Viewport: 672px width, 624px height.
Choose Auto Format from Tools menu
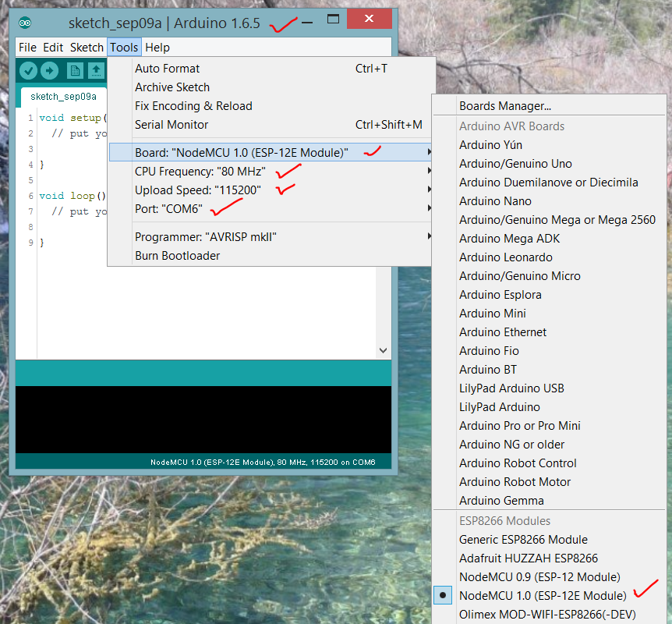click(x=270, y=69)
